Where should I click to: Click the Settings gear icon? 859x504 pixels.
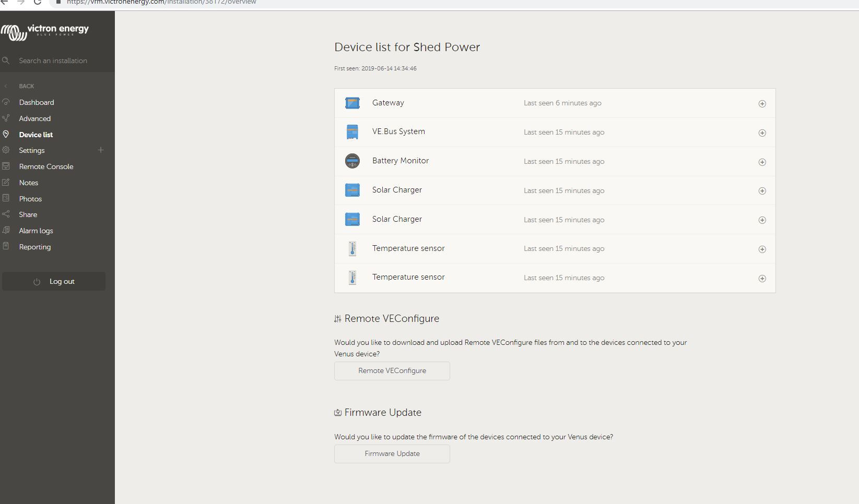click(x=6, y=150)
